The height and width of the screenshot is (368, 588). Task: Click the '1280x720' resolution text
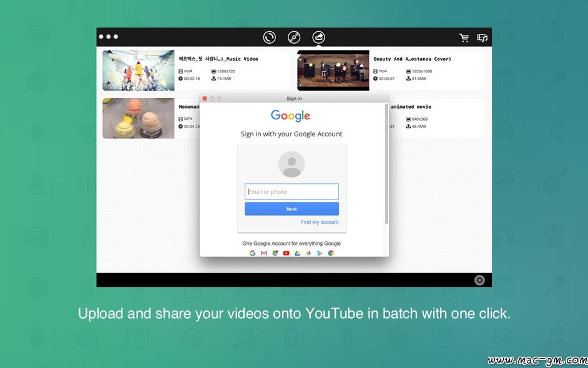(226, 71)
